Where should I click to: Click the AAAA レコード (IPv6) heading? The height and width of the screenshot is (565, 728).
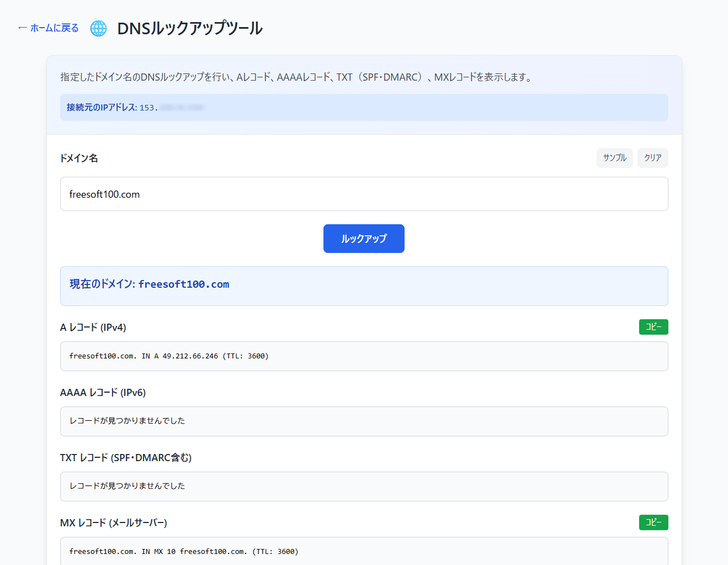point(103,393)
